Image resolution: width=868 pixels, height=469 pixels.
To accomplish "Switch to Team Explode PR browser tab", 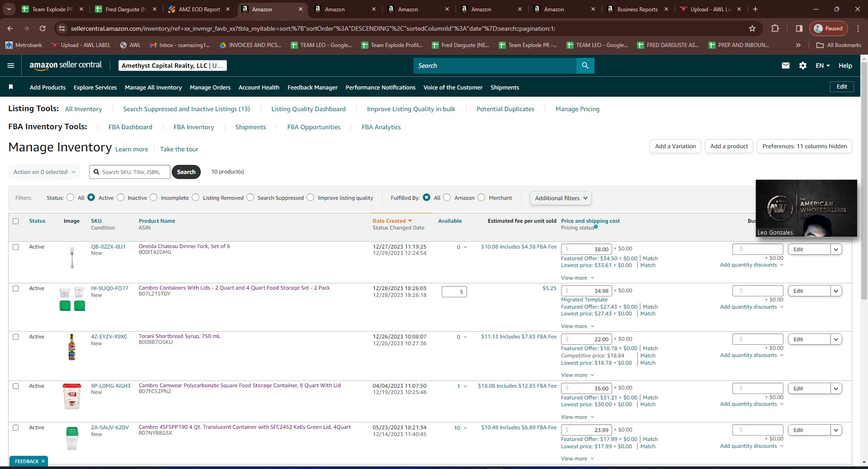I will (53, 9).
